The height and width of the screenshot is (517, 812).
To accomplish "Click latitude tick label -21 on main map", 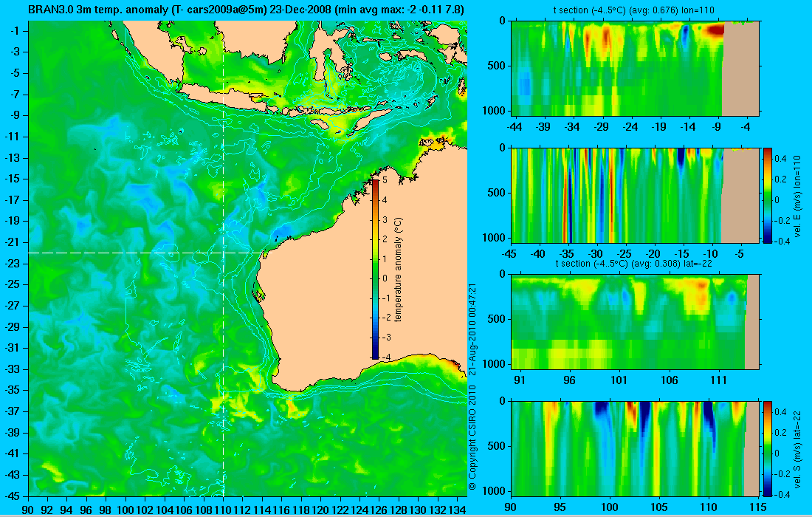I will point(12,242).
